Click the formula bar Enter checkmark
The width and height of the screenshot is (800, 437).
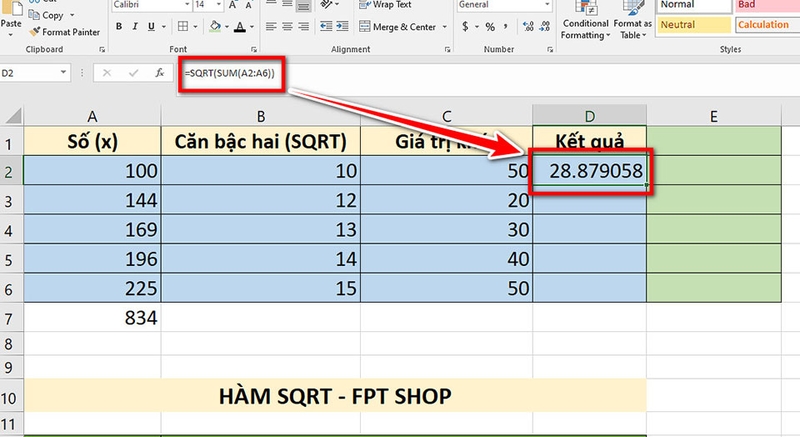pos(133,73)
